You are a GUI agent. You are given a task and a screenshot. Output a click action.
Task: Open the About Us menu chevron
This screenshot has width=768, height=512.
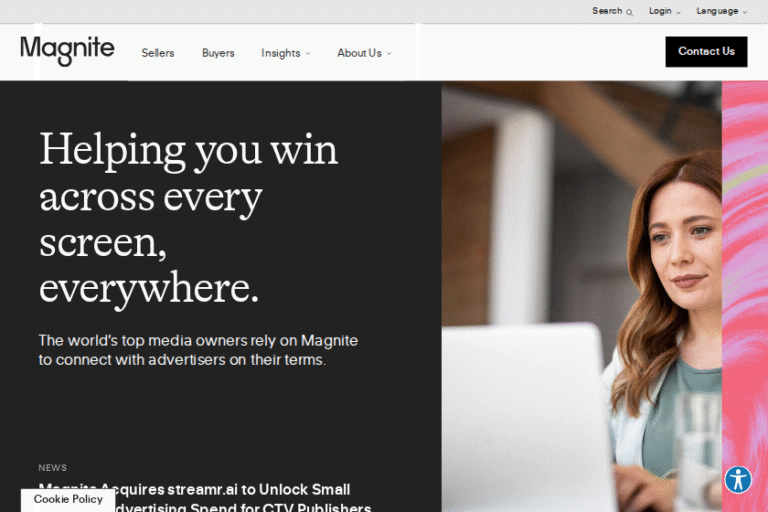(389, 53)
